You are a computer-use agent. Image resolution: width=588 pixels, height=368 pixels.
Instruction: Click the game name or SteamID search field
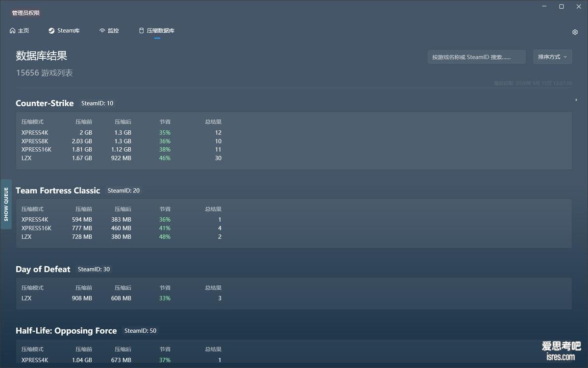pos(476,57)
